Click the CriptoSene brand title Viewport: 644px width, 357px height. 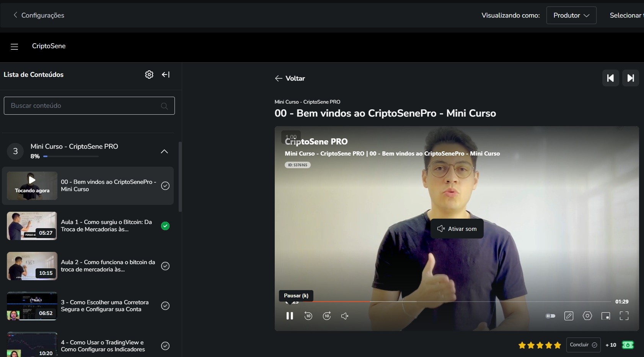pyautogui.click(x=49, y=46)
